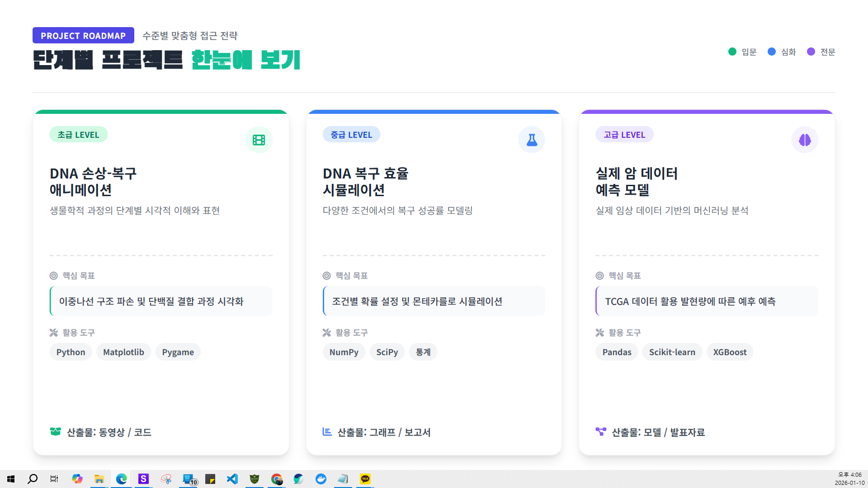Click the green 입문 legend dot
This screenshot has width=868, height=488.
point(732,52)
